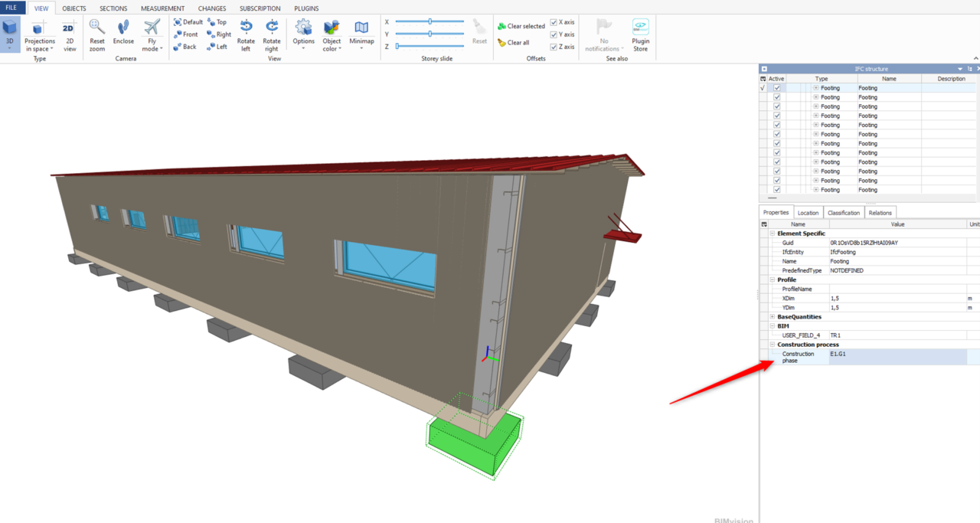This screenshot has width=980, height=523.
Task: Collapse the Profile property group
Action: point(772,279)
